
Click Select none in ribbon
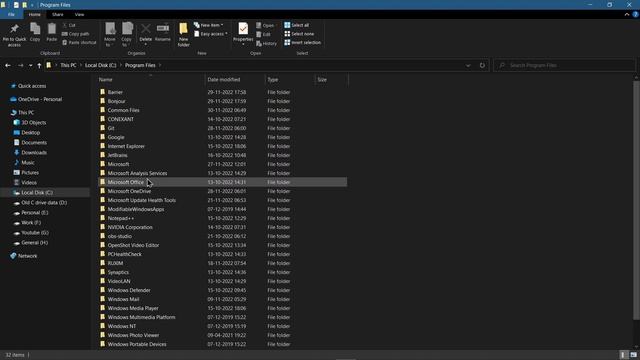point(299,34)
